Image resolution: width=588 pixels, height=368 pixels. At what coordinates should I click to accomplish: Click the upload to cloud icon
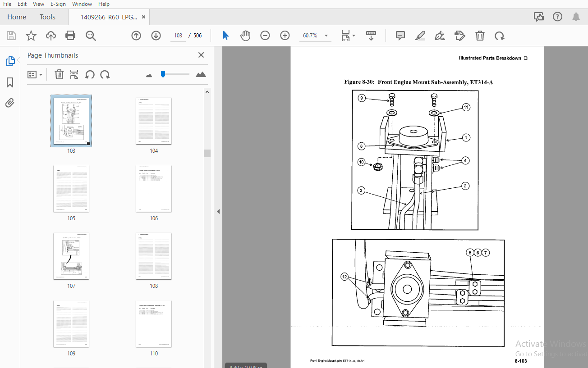pyautogui.click(x=51, y=36)
